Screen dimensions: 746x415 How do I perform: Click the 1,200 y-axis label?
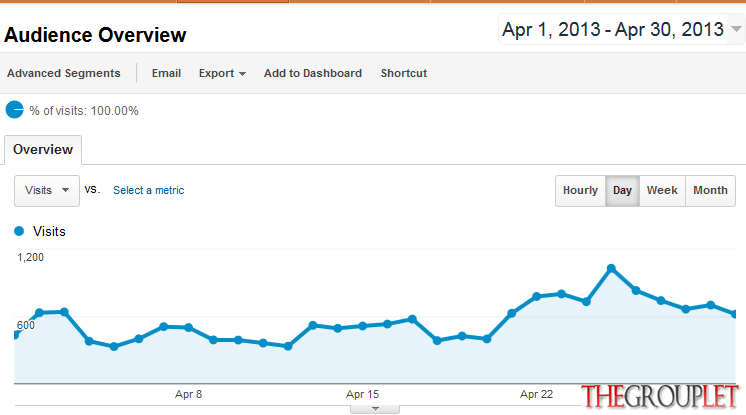pos(30,257)
